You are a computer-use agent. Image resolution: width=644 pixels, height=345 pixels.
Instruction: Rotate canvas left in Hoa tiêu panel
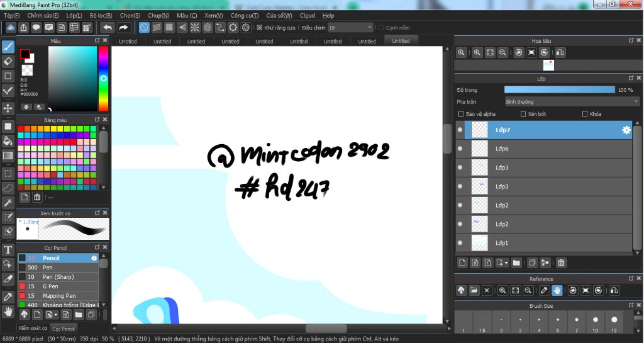[519, 53]
